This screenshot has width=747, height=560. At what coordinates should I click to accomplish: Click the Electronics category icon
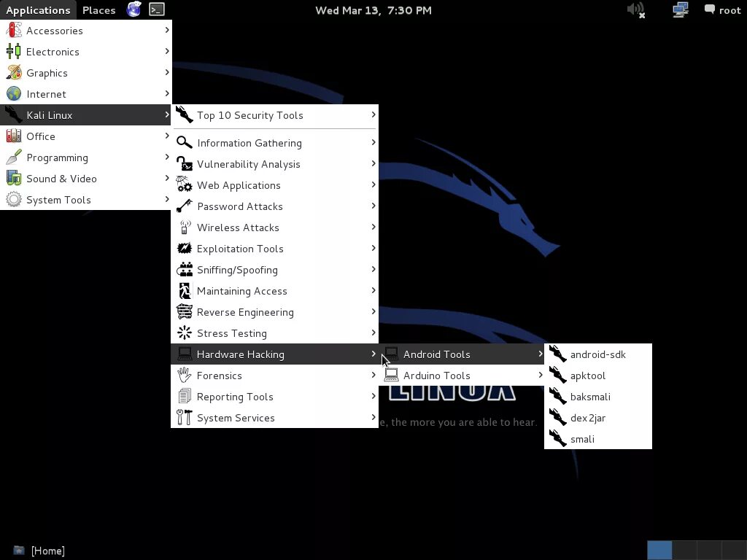pyautogui.click(x=14, y=52)
